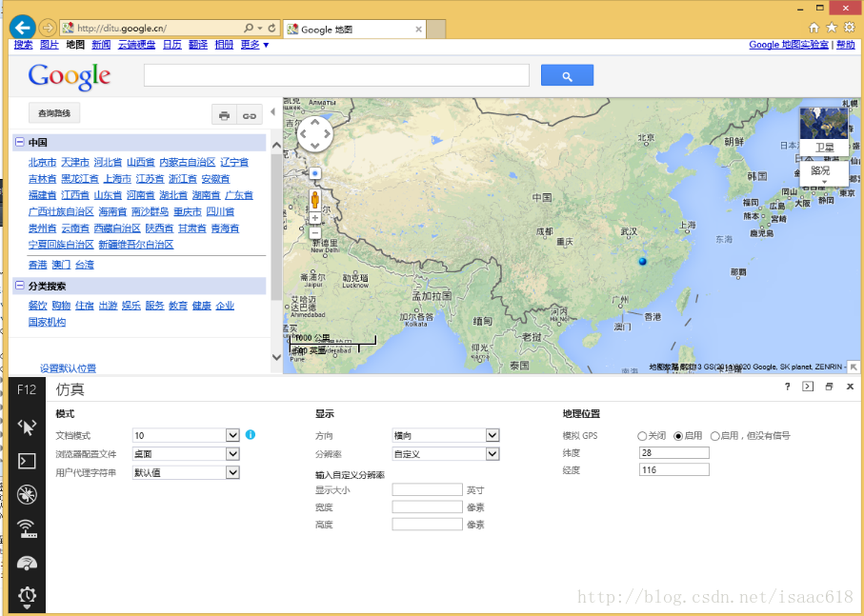This screenshot has height=616, width=864.
Task: Open the Google 地图实验室 link
Action: tap(789, 45)
